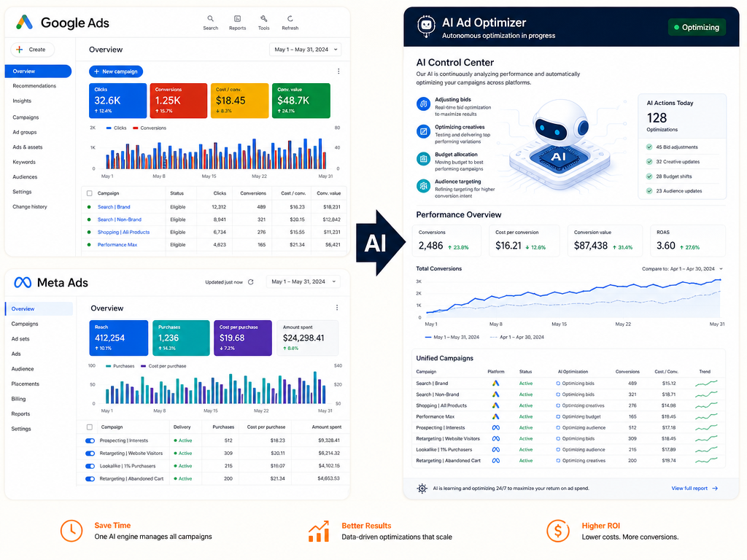The height and width of the screenshot is (560, 747).
Task: Click the 28 Budget shifts check icon
Action: tap(649, 176)
